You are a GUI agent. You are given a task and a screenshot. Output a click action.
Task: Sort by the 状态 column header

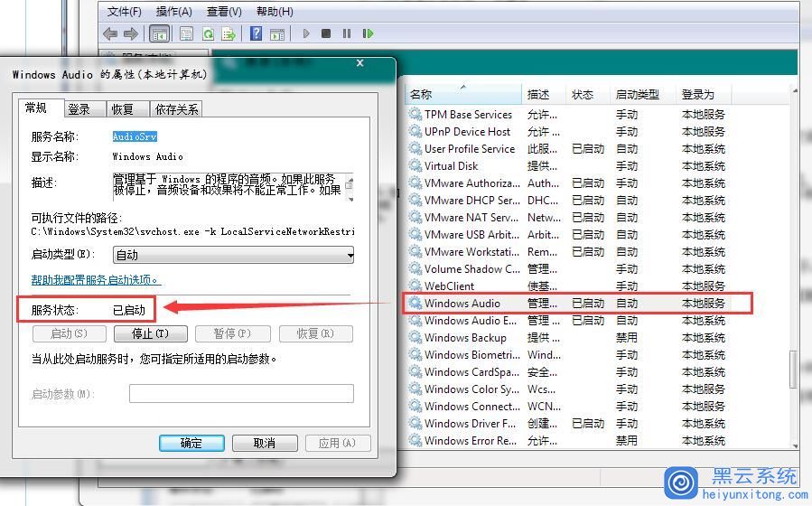pos(588,94)
